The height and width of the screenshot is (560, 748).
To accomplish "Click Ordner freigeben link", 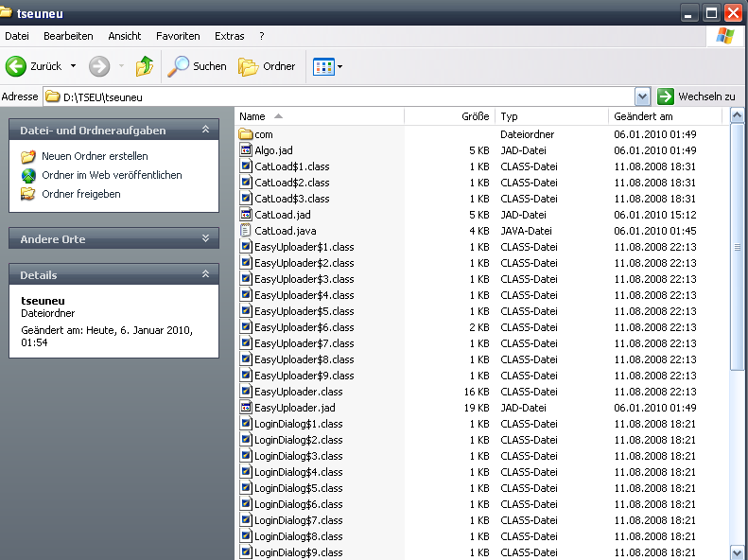I will click(81, 194).
